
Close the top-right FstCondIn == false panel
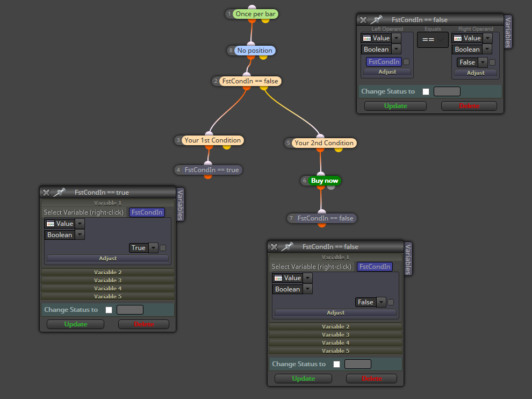pyautogui.click(x=363, y=20)
